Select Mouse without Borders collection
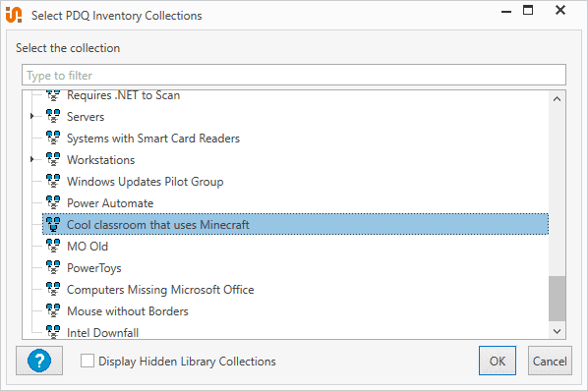The image size is (588, 391). coord(128,311)
